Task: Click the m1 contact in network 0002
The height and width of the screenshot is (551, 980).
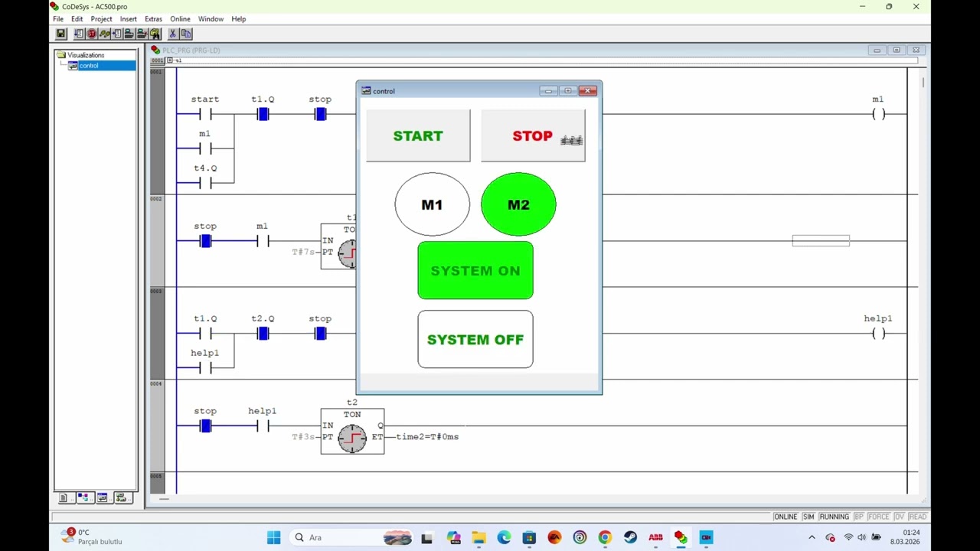Action: [263, 241]
